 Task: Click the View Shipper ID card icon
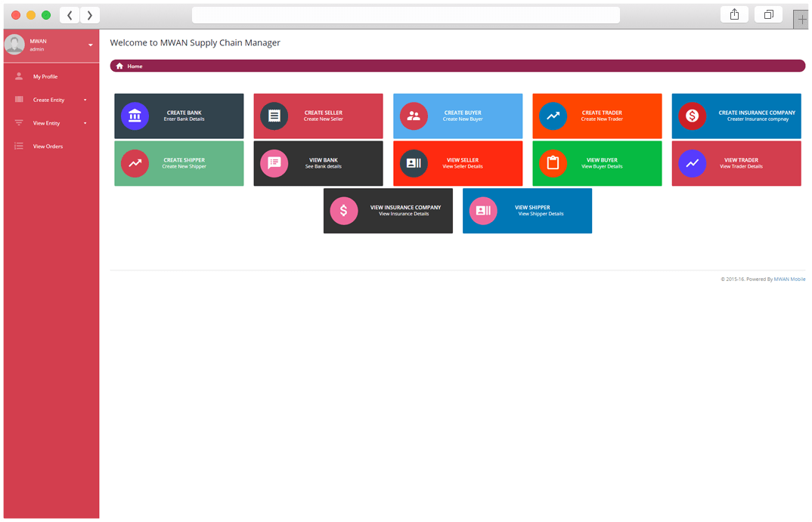[x=483, y=211]
